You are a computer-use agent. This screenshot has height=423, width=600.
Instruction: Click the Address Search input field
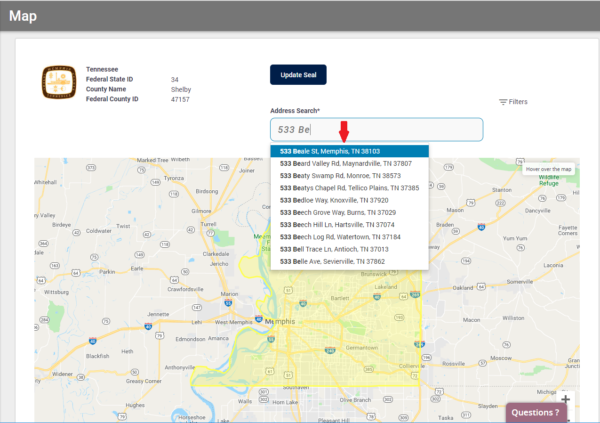pyautogui.click(x=377, y=129)
